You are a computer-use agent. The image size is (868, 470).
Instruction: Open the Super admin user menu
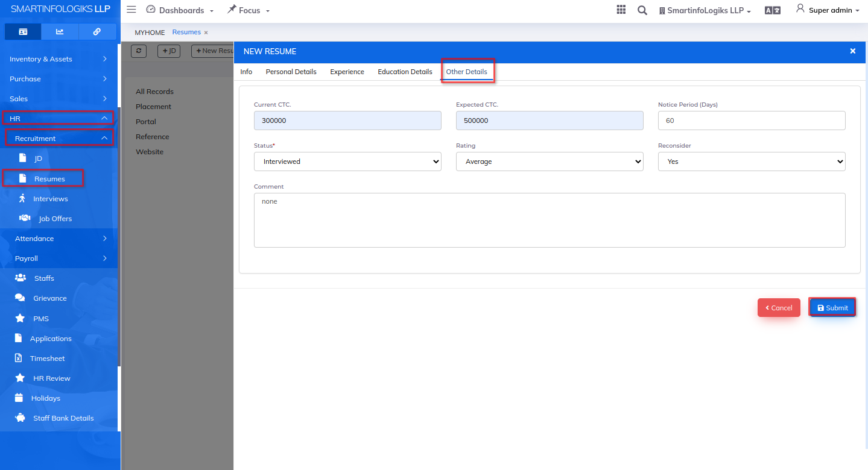point(828,10)
